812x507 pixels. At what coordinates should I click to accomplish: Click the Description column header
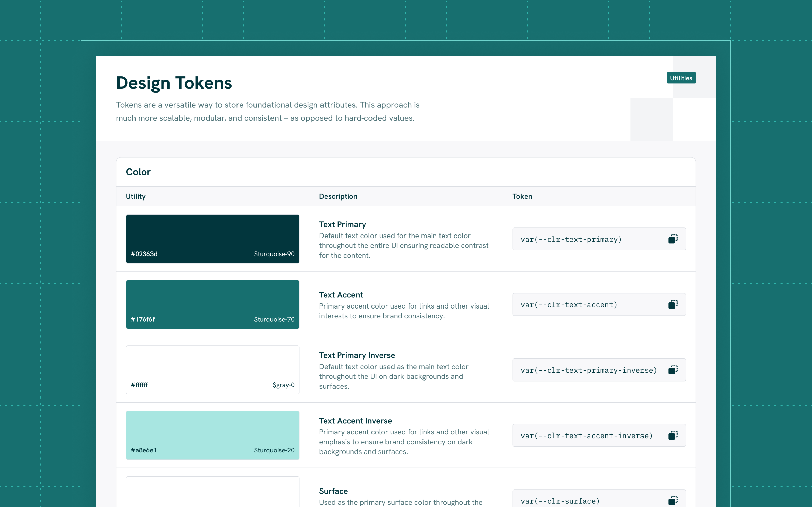338,196
